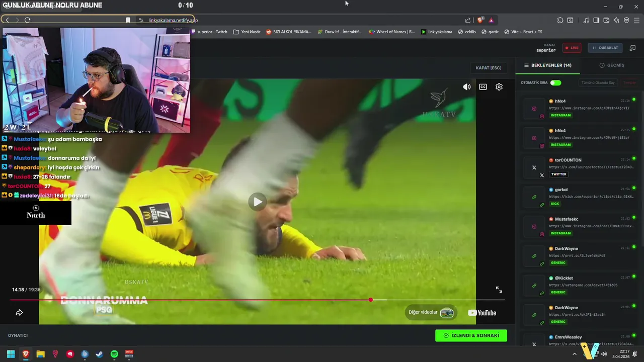Viewport: 644px width, 362px height.
Task: Open Brave VPN shield icon
Action: pyautogui.click(x=626, y=20)
